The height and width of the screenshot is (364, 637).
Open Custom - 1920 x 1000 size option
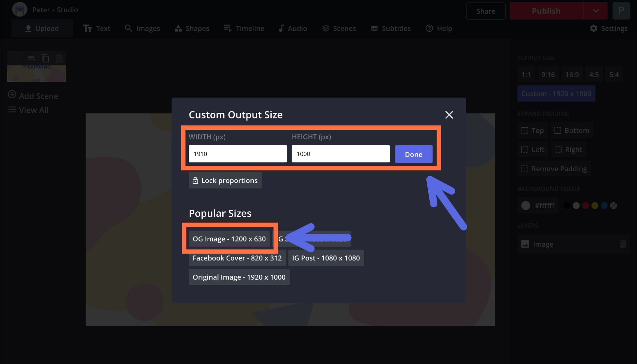click(x=556, y=94)
